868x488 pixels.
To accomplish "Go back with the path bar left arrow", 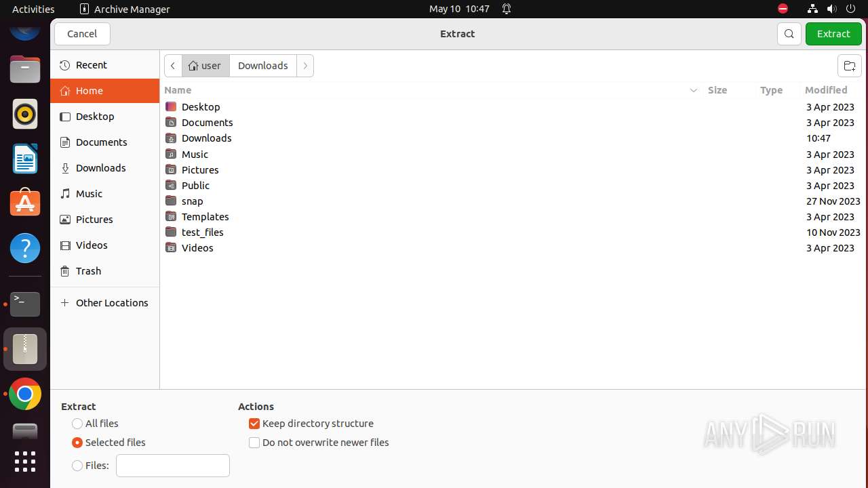I will [x=173, y=66].
